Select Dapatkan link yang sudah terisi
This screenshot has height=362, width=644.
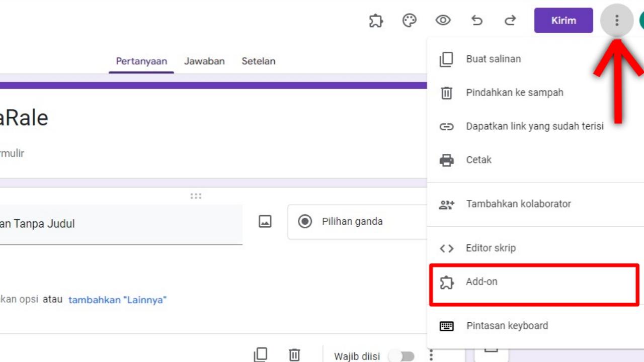(535, 126)
